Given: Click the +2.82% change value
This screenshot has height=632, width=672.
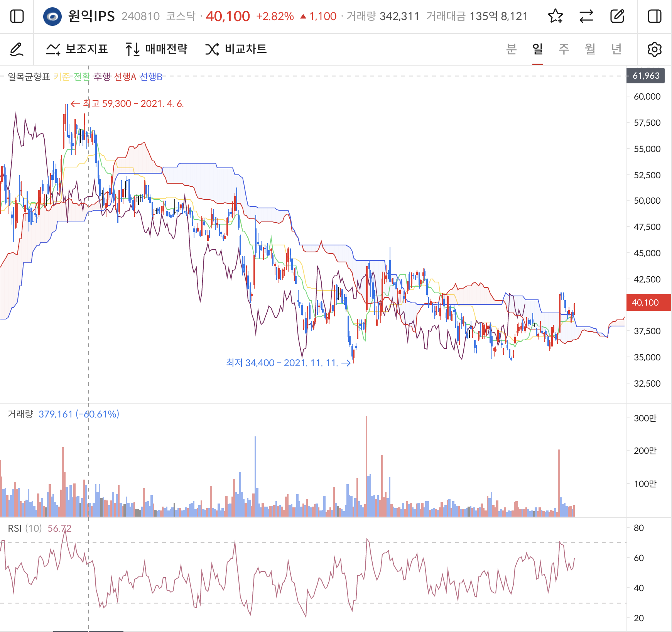Looking at the screenshot, I should pyautogui.click(x=275, y=16).
